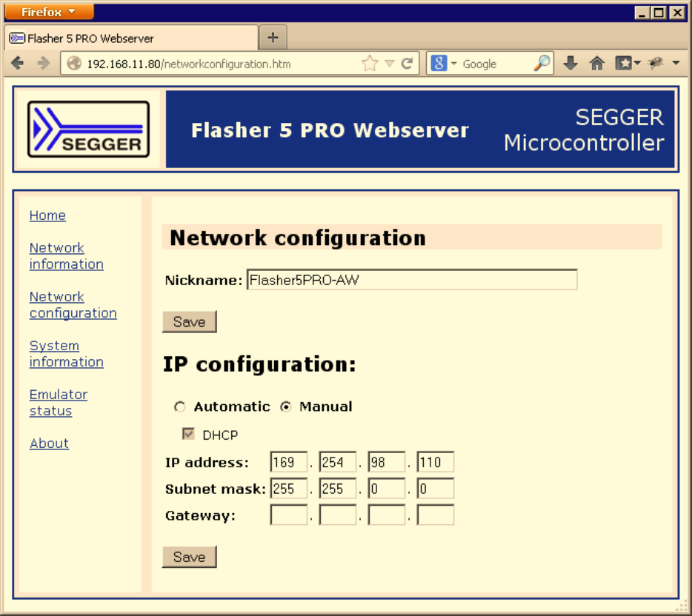This screenshot has width=692, height=616.
Task: Open the About page from the sidebar
Action: (x=49, y=443)
